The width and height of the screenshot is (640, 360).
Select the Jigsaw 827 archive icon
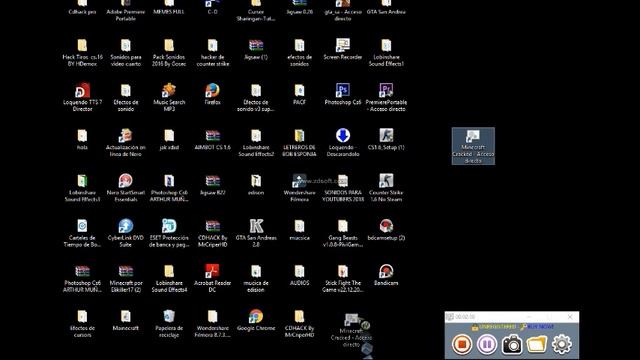213,185
